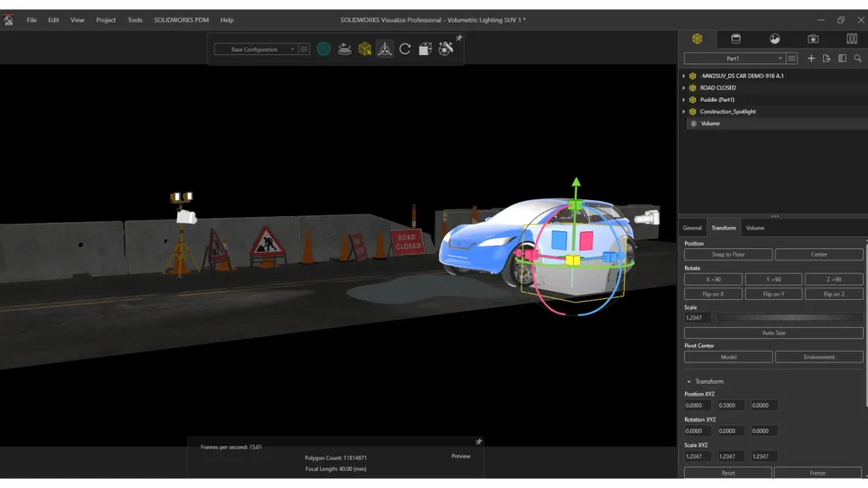Open the Scenes environment tab icon

pyautogui.click(x=775, y=39)
